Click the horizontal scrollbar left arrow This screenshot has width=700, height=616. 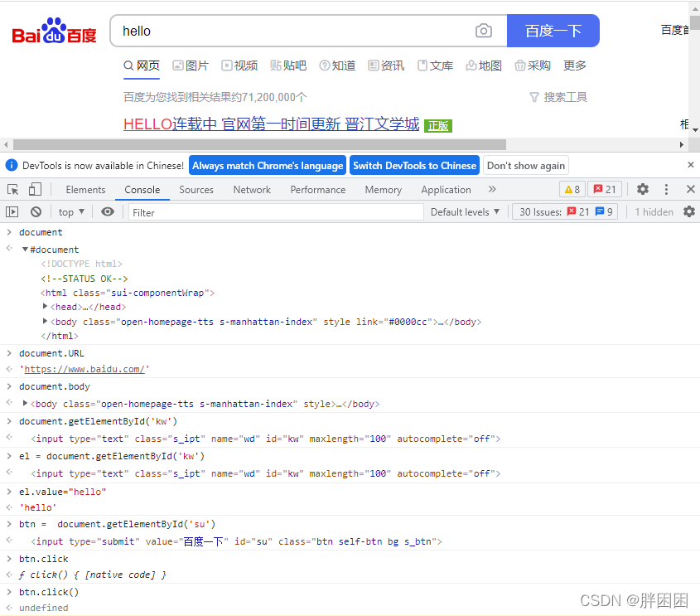pos(6,145)
